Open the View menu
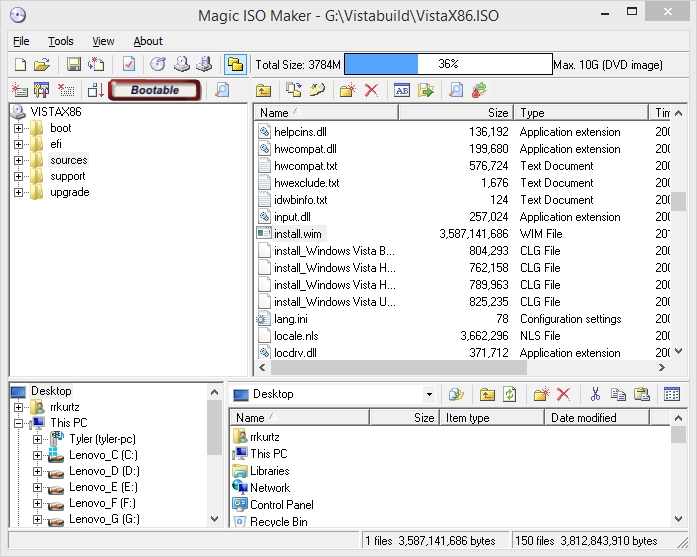The height and width of the screenshot is (557, 697). 103,41
